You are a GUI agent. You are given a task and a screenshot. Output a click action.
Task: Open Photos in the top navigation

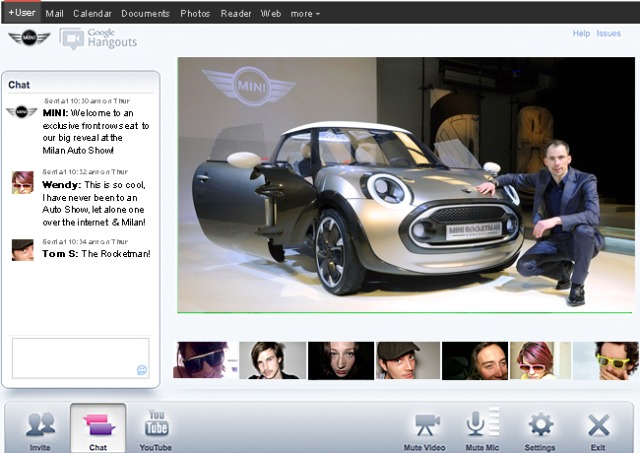click(195, 14)
